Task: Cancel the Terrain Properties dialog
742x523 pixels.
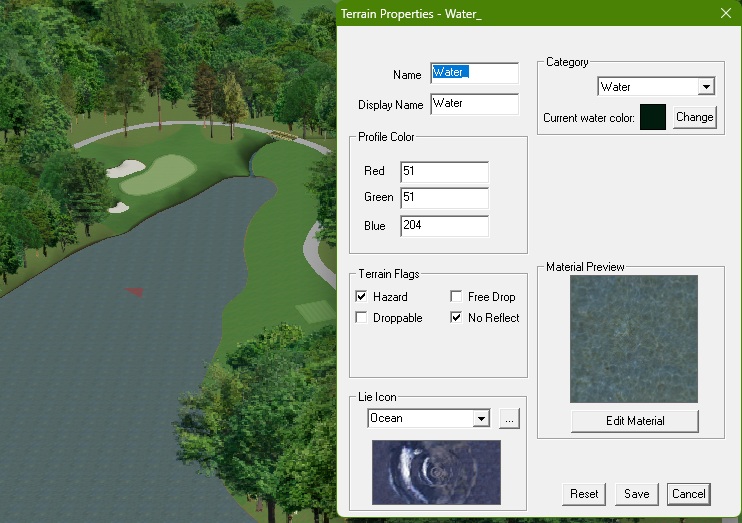Action: click(x=689, y=494)
